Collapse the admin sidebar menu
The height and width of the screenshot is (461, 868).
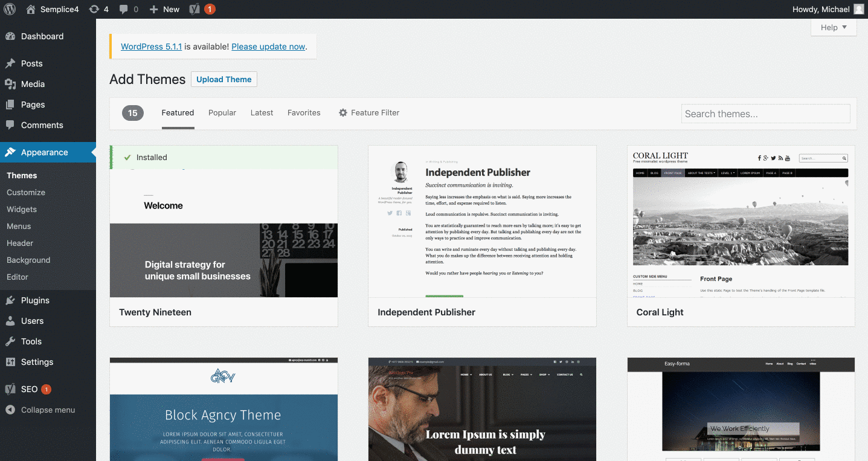[x=10, y=410]
